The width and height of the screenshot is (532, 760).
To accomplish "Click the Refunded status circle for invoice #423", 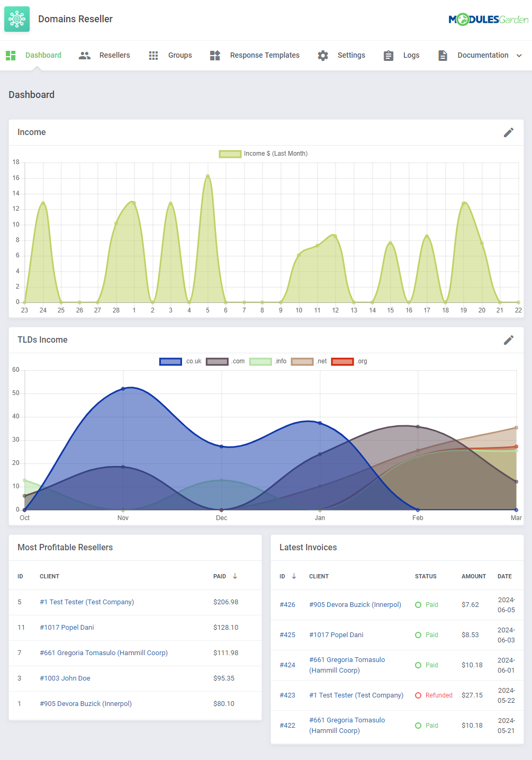I will [418, 695].
